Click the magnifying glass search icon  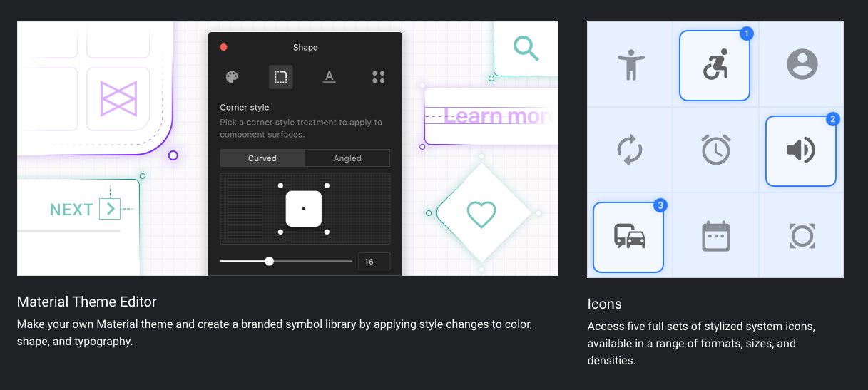(526, 48)
